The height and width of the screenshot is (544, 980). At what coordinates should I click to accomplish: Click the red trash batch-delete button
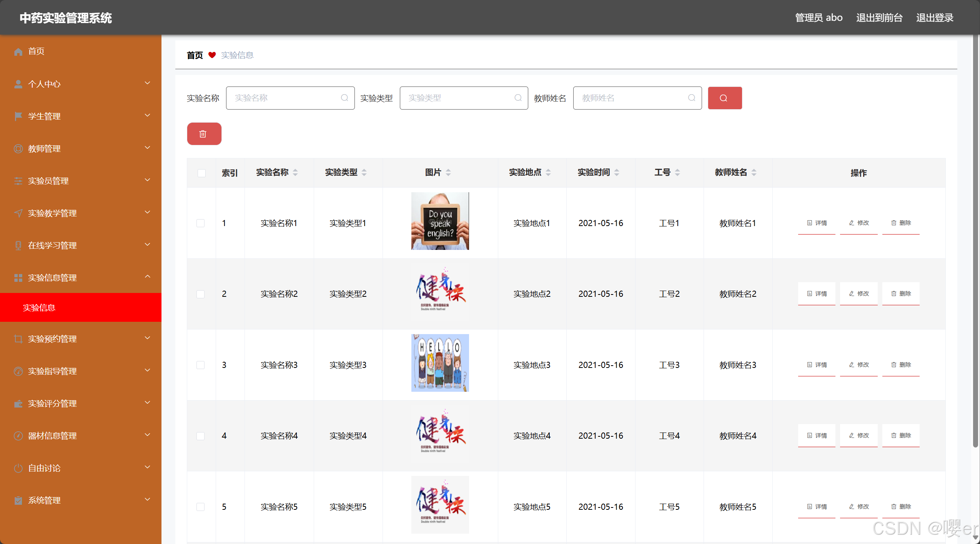204,134
